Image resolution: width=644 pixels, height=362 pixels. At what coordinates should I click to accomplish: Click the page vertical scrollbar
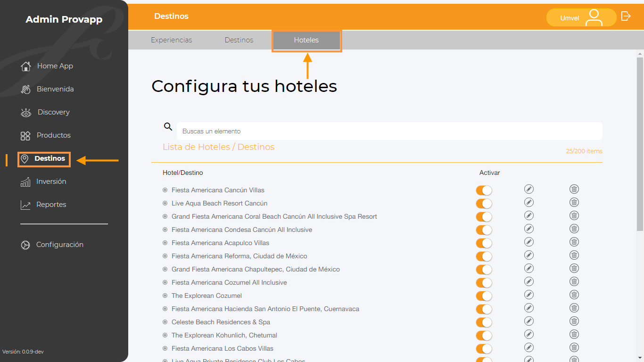coord(640,144)
